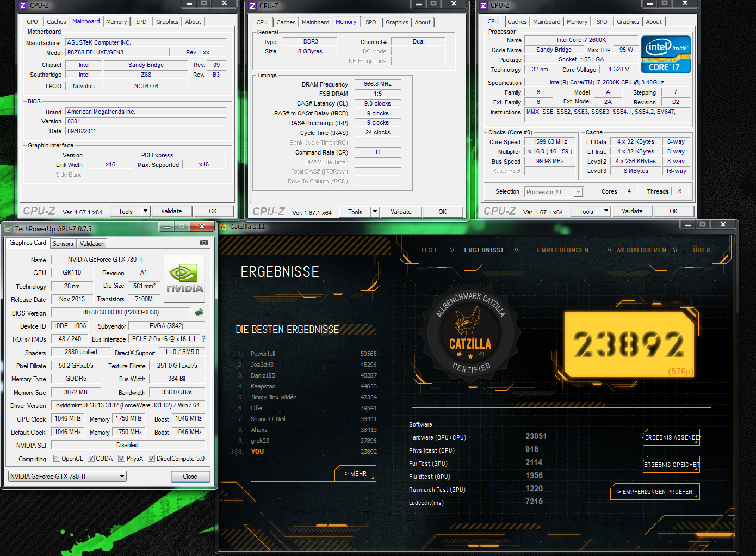Click ERGEBNIS ABSENDEN button
Screen dimensions: 756x556
click(671, 437)
